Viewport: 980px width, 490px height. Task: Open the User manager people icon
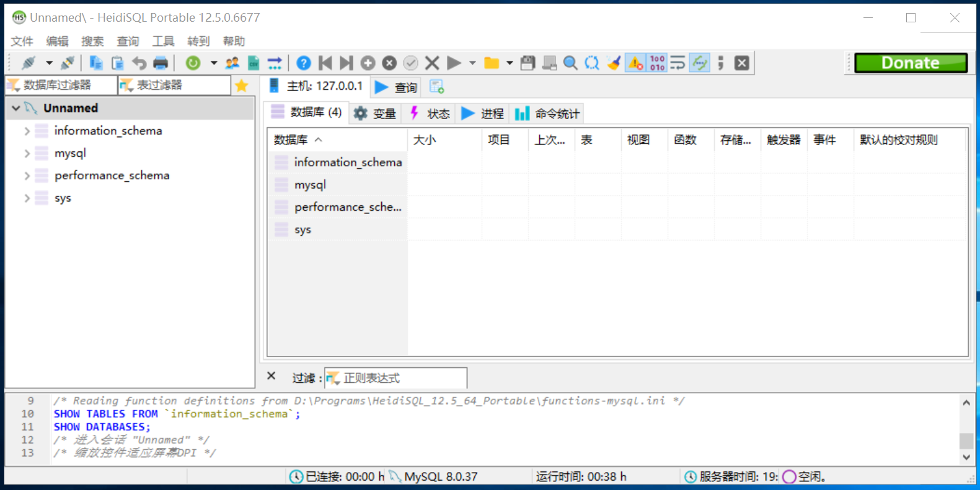coord(232,63)
